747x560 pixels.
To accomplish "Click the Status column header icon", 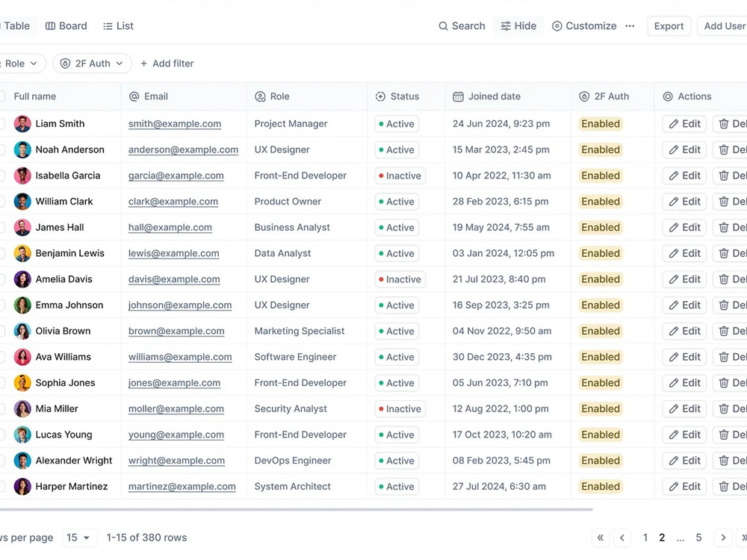I will (x=380, y=96).
